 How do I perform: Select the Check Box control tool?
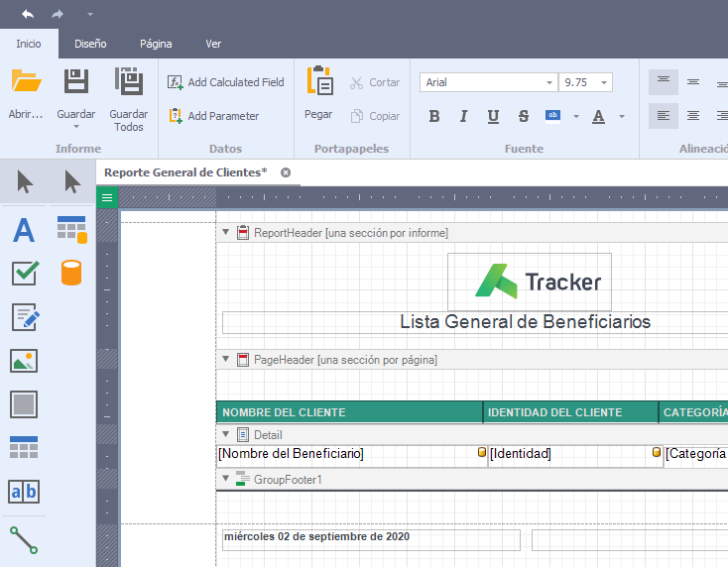[x=24, y=273]
